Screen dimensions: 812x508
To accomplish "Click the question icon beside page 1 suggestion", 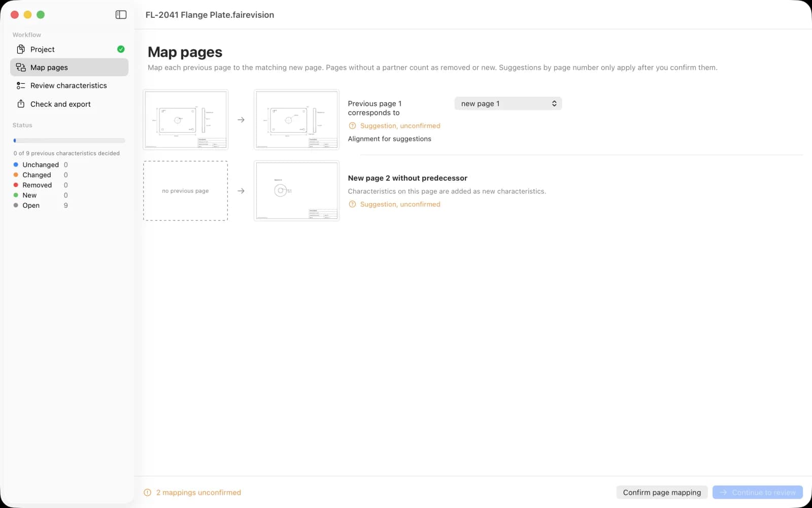I will (x=352, y=126).
